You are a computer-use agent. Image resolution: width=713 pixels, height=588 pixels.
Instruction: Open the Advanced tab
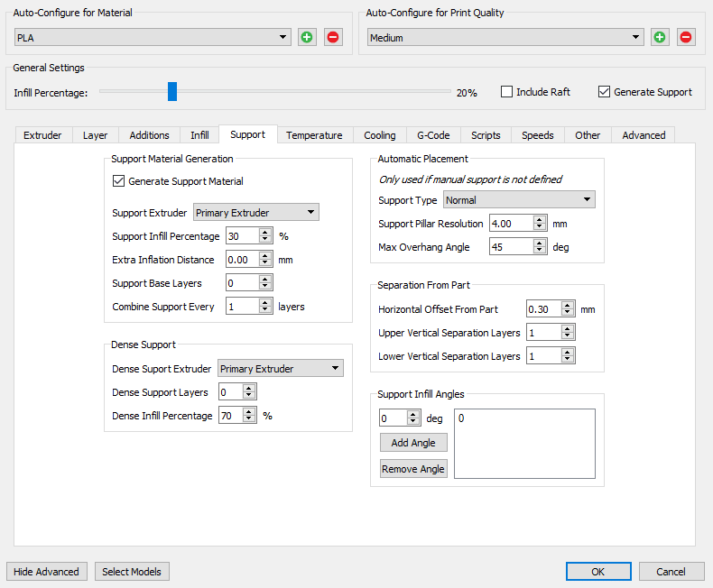(644, 135)
